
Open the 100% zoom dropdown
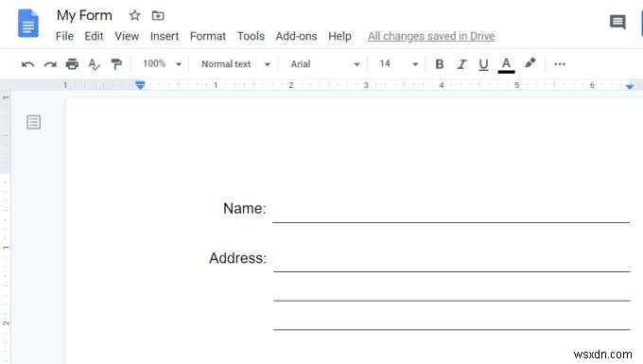pyautogui.click(x=162, y=64)
